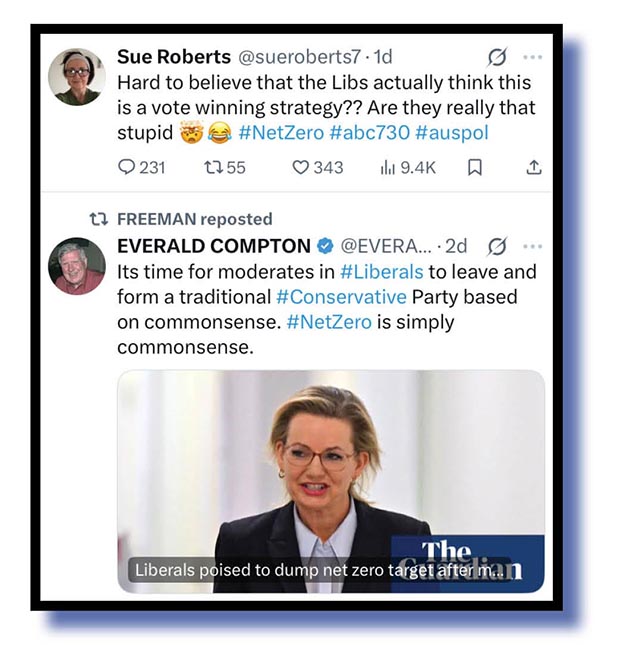The image size is (624, 645).
Task: Open The Guardian article preview card
Action: 331,481
